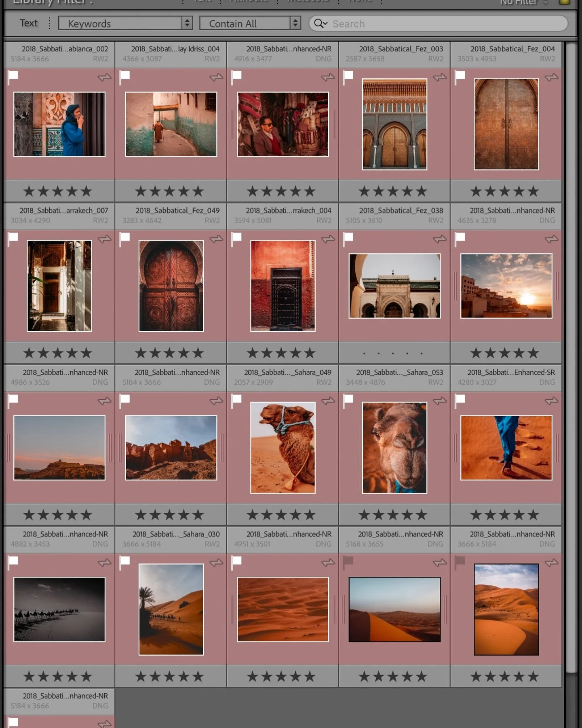Select the carpet seller thumbnail
582x728 pixels.
283,124
